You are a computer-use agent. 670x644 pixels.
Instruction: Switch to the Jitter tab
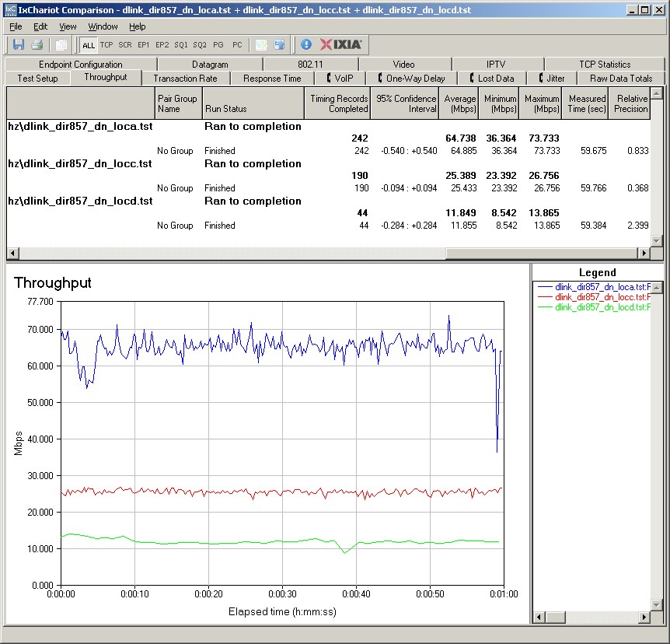coord(552,79)
